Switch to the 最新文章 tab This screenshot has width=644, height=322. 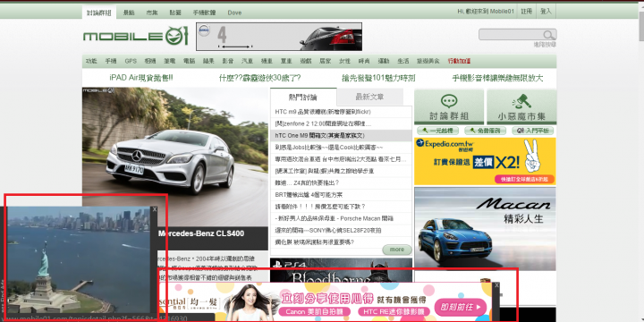(x=369, y=97)
